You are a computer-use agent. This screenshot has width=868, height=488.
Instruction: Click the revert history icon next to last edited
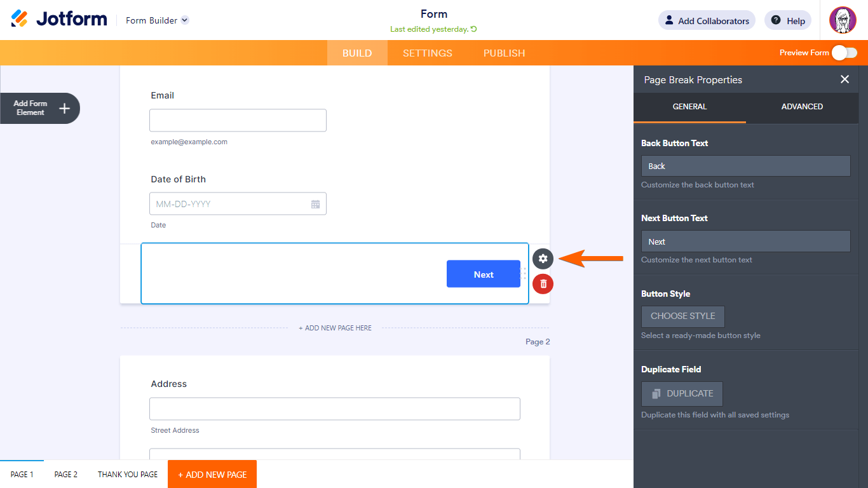(474, 29)
